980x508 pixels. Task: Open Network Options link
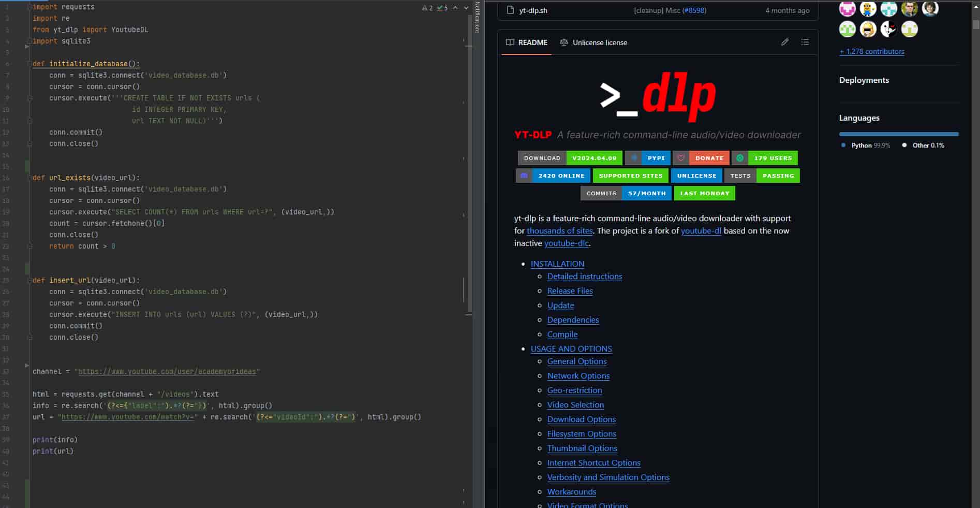(x=578, y=376)
